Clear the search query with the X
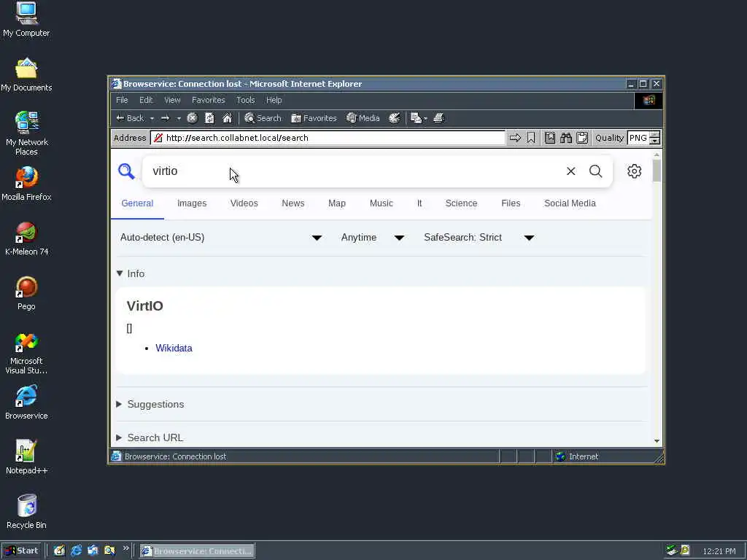The width and height of the screenshot is (747, 560). tap(570, 171)
